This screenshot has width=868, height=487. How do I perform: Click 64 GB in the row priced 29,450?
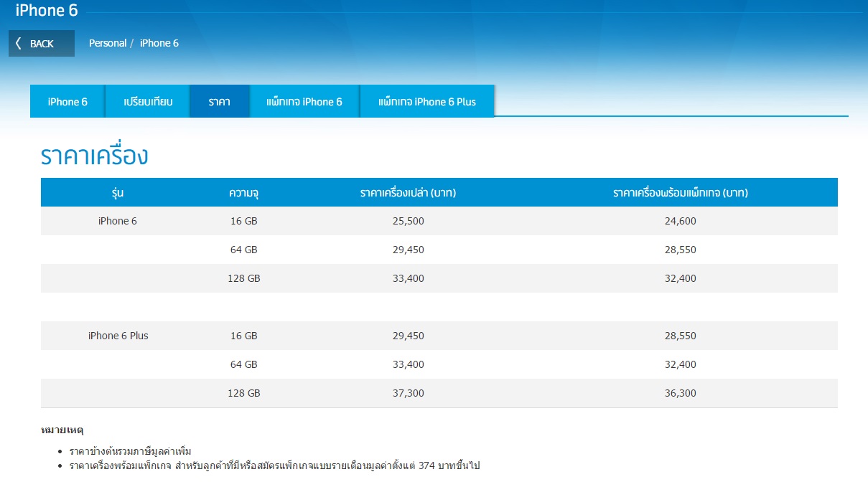click(x=244, y=250)
